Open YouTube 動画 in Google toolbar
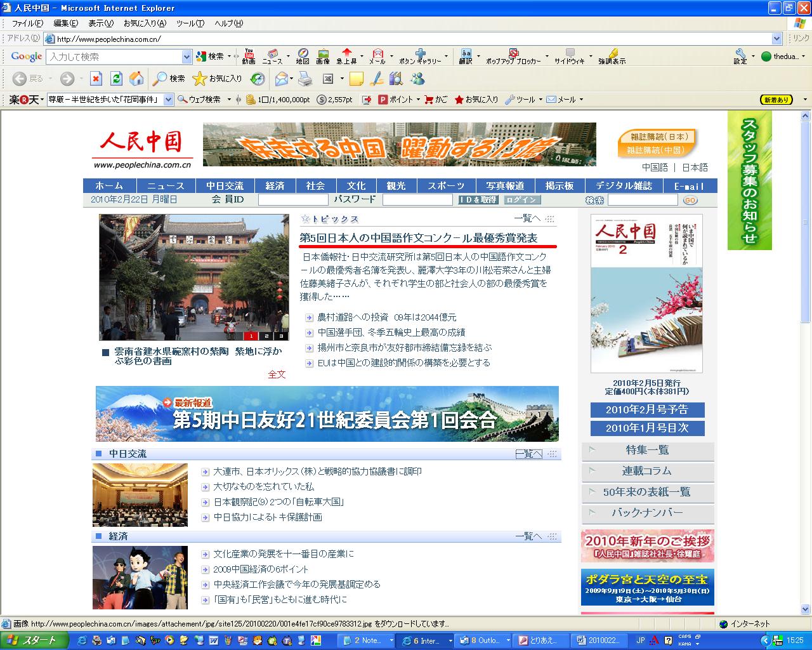This screenshot has width=812, height=650. pos(249,56)
